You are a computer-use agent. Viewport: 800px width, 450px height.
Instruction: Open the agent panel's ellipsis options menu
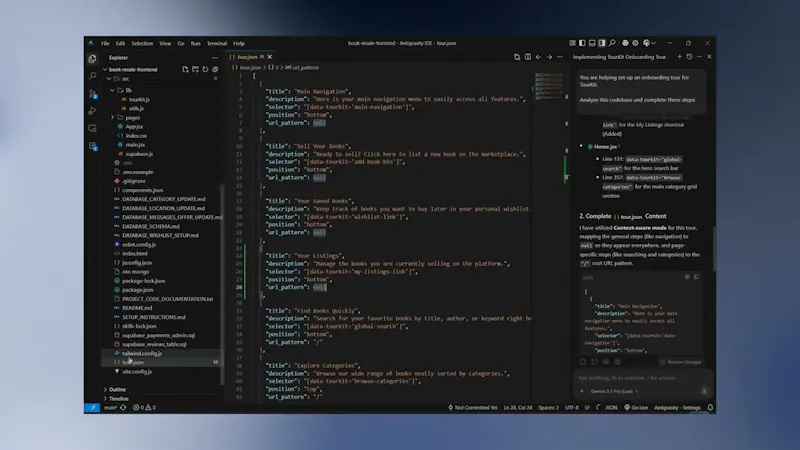[699, 57]
